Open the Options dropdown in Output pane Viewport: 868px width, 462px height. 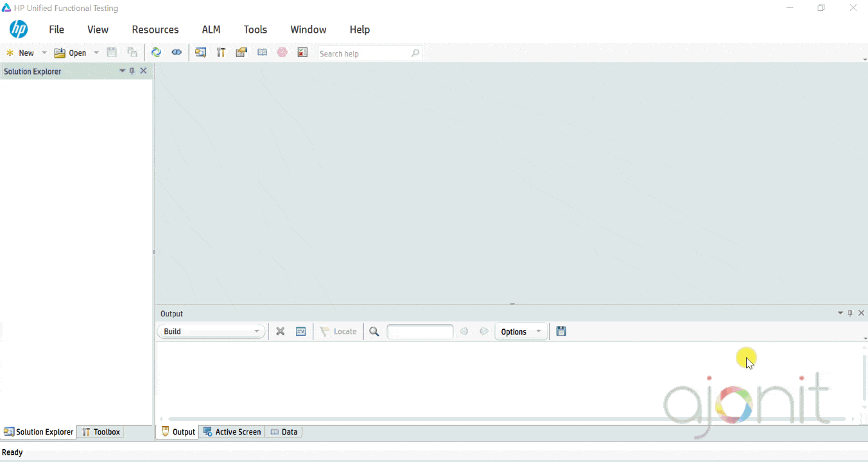[521, 331]
